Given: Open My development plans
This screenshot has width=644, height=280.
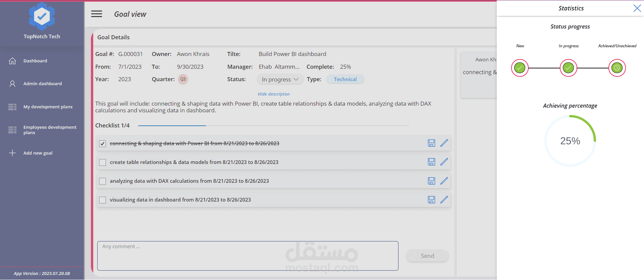Looking at the screenshot, I should (48, 107).
